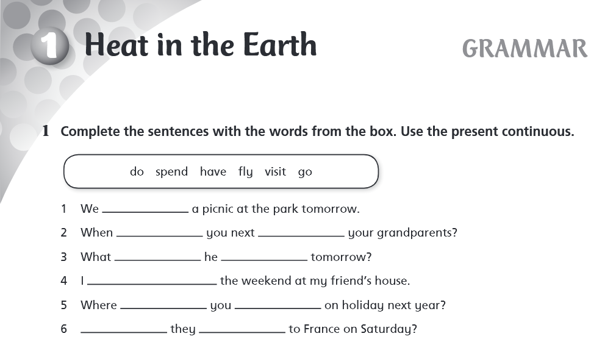Select the word "visit" in the word box
This screenshot has height=364, width=616.
click(x=275, y=172)
